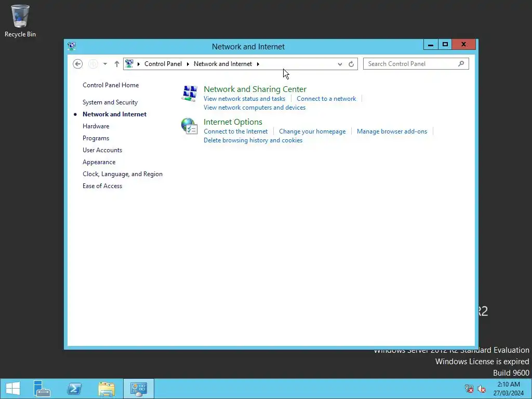Click the taskbar clock and date
Screen dimensions: 532x399
pyautogui.click(x=508, y=389)
